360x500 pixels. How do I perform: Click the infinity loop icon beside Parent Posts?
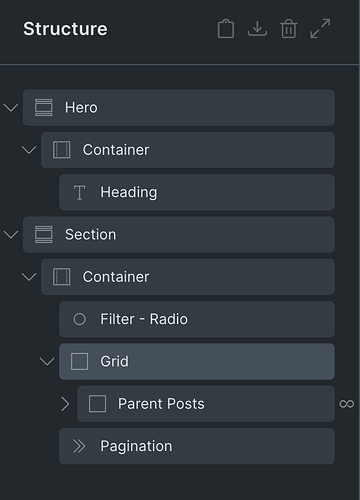(x=347, y=404)
